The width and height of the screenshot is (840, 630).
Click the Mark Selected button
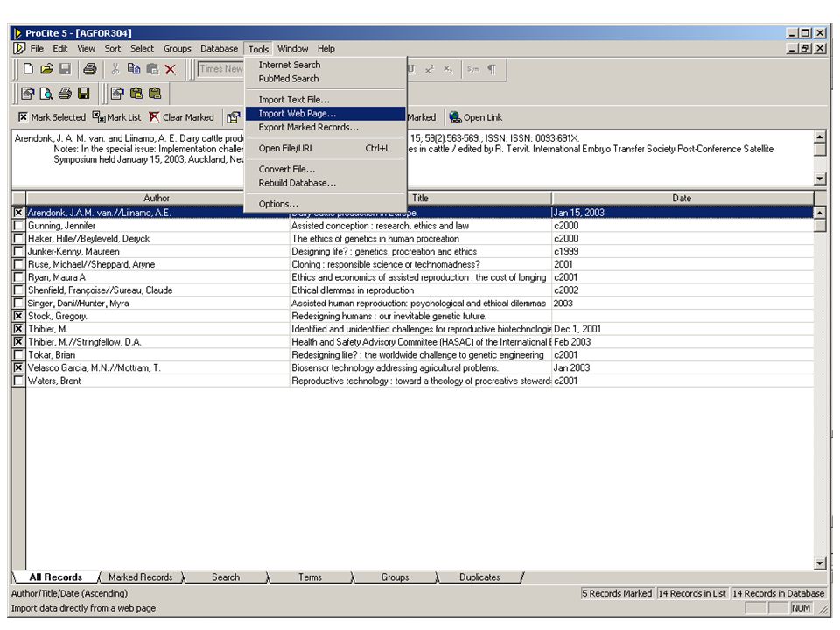click(x=52, y=117)
